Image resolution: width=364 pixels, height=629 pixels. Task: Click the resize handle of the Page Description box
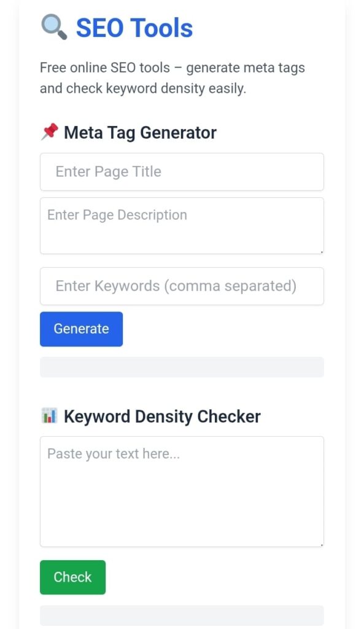[x=322, y=251]
